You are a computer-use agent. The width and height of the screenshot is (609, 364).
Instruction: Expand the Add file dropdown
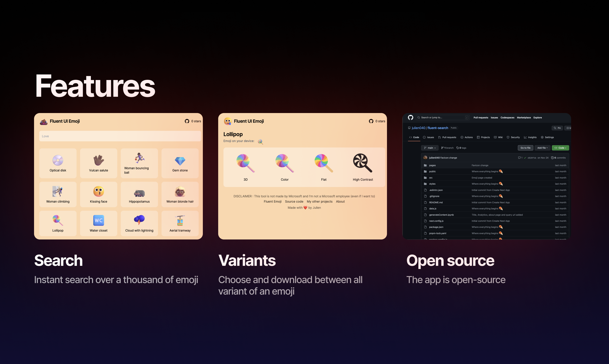542,148
